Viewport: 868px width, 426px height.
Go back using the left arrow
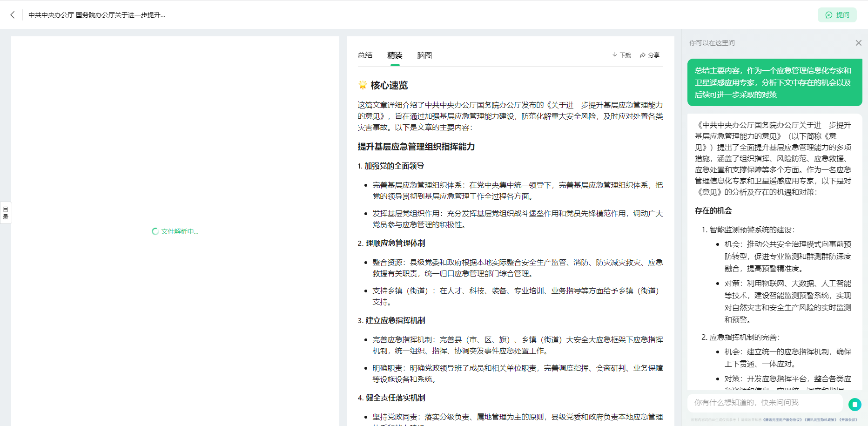pos(13,15)
